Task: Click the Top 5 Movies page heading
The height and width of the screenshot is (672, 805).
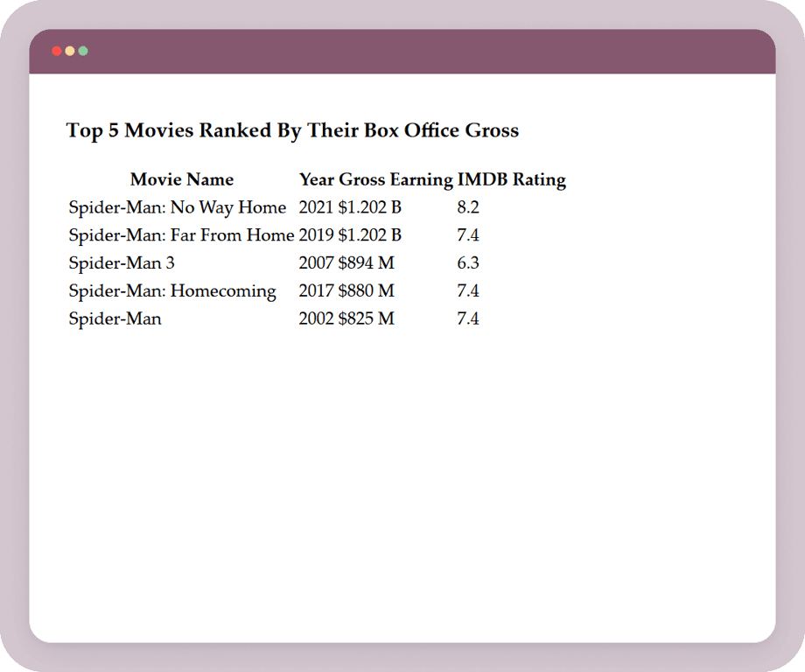Action: coord(292,130)
